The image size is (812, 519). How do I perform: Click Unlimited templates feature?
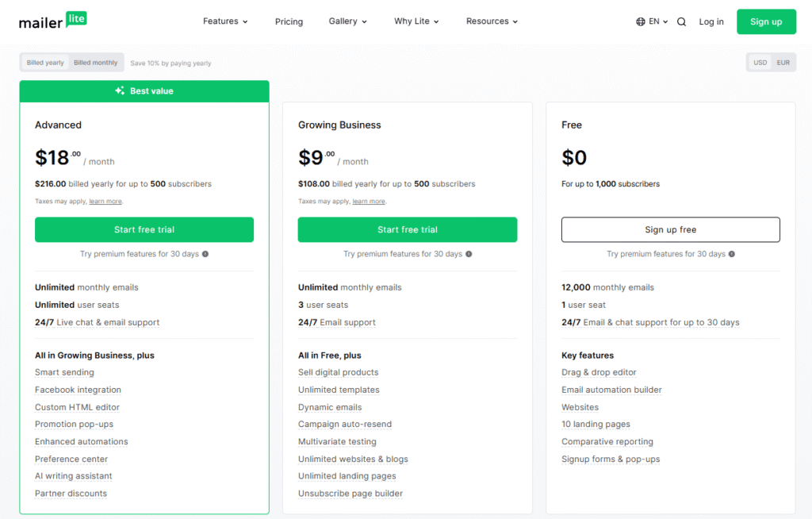pos(339,390)
